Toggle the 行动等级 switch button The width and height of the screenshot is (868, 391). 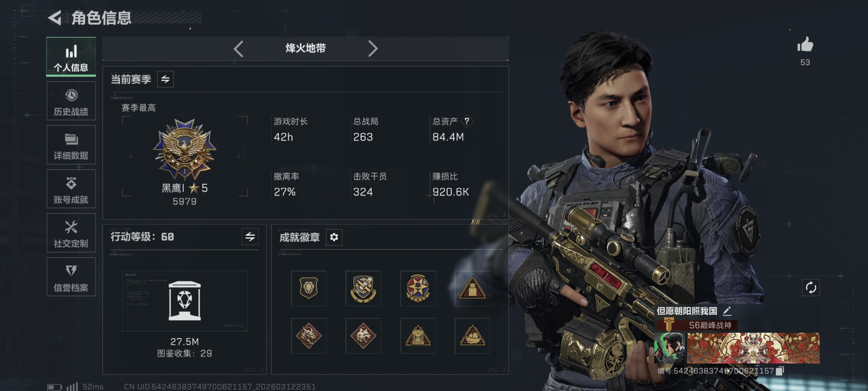[250, 236]
